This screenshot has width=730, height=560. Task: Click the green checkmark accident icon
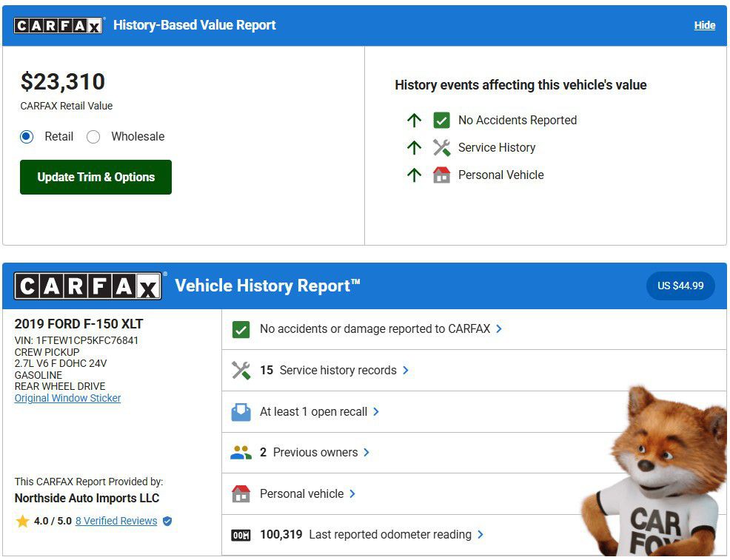241,330
